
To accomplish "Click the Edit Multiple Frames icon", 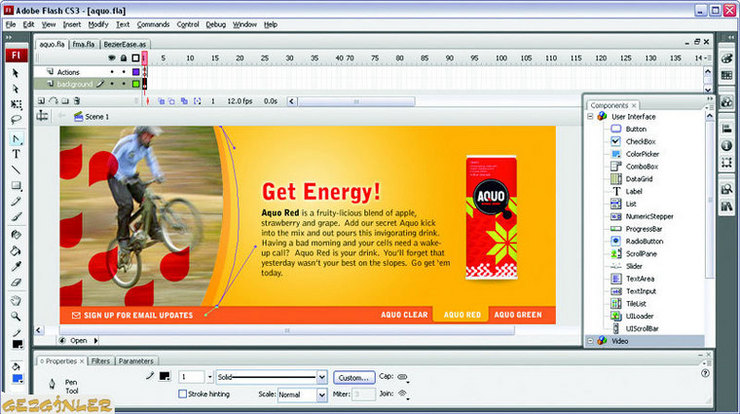I will (x=185, y=101).
